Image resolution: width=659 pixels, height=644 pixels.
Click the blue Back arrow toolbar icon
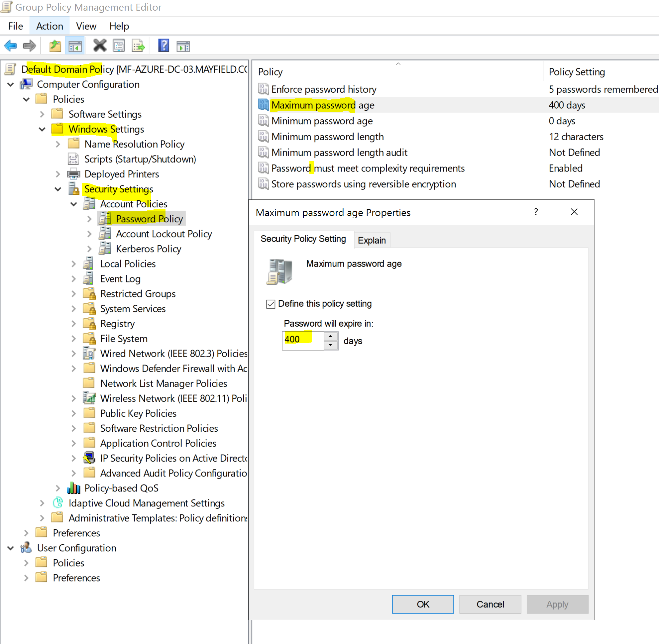(11, 46)
